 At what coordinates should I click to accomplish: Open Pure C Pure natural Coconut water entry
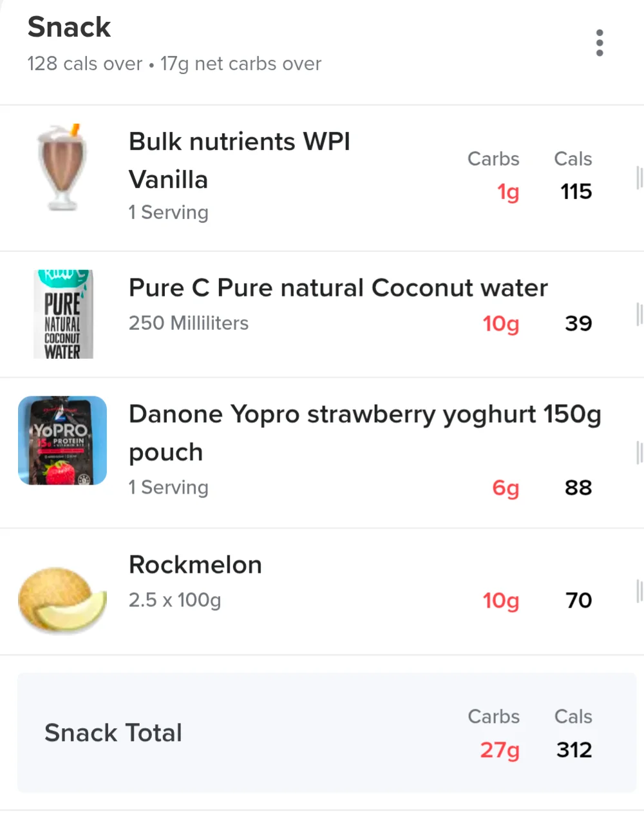(322, 314)
